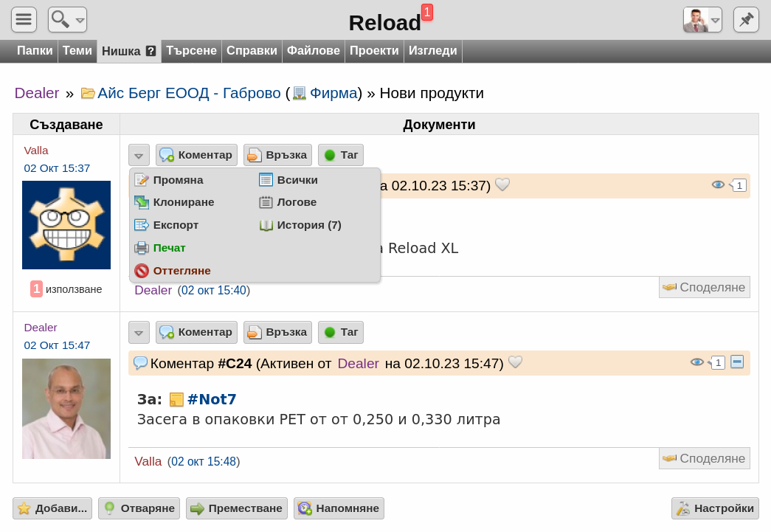Open Айс Берг ЕООД - Габрово folder link

[x=189, y=93]
